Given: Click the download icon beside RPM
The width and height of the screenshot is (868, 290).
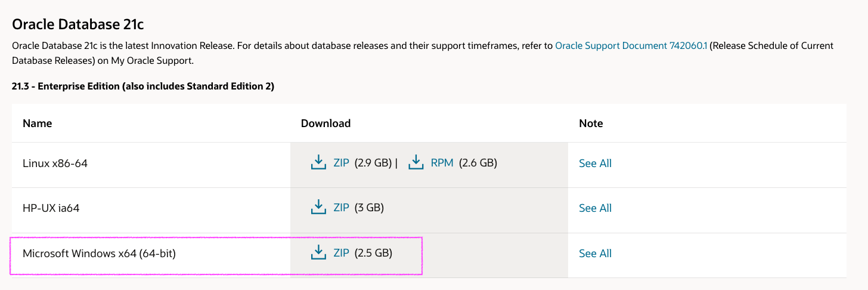Looking at the screenshot, I should point(416,162).
